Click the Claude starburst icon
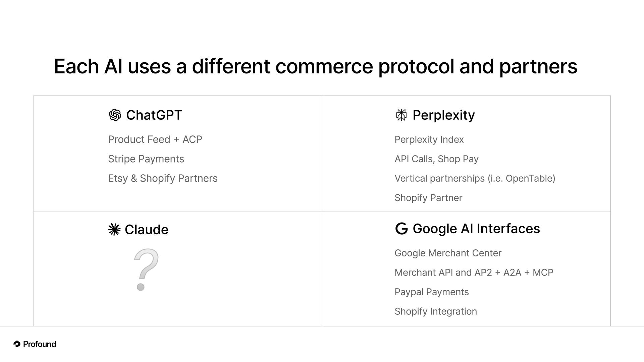The image size is (644, 362). coord(114,230)
